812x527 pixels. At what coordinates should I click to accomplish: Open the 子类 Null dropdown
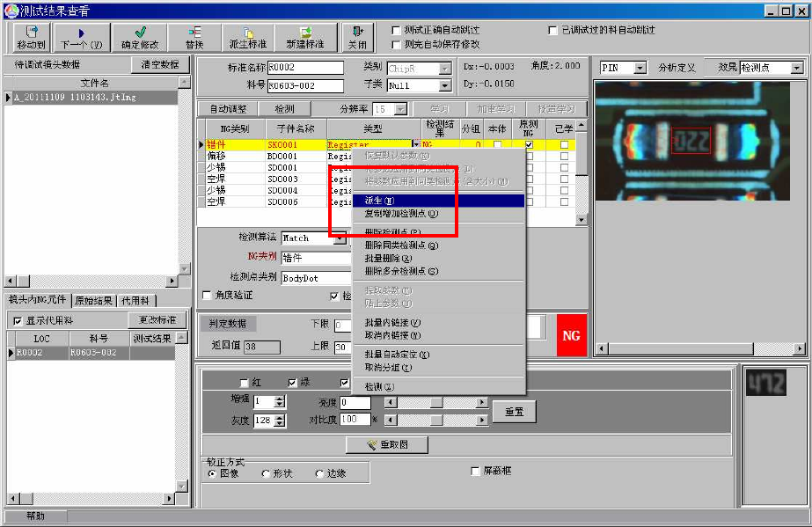pyautogui.click(x=445, y=85)
